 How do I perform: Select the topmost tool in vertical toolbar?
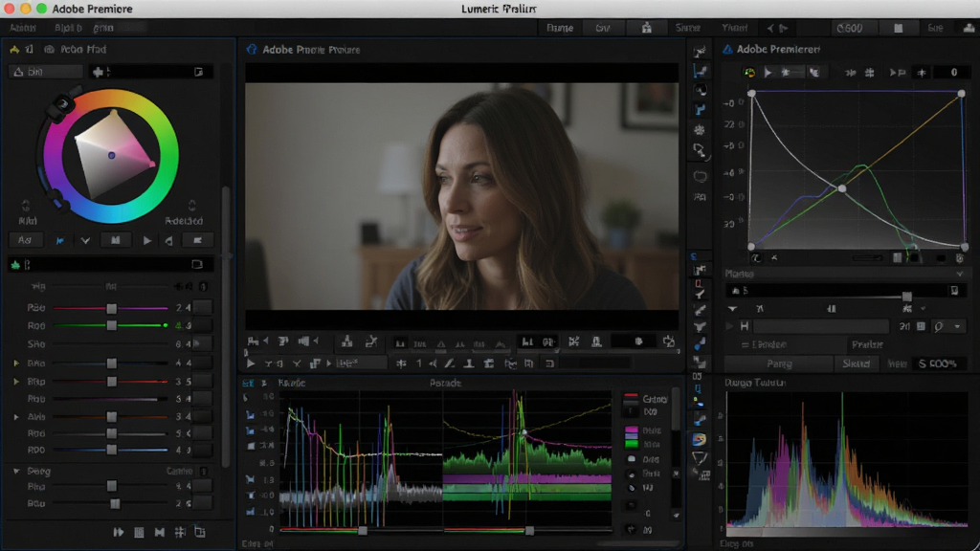(700, 52)
